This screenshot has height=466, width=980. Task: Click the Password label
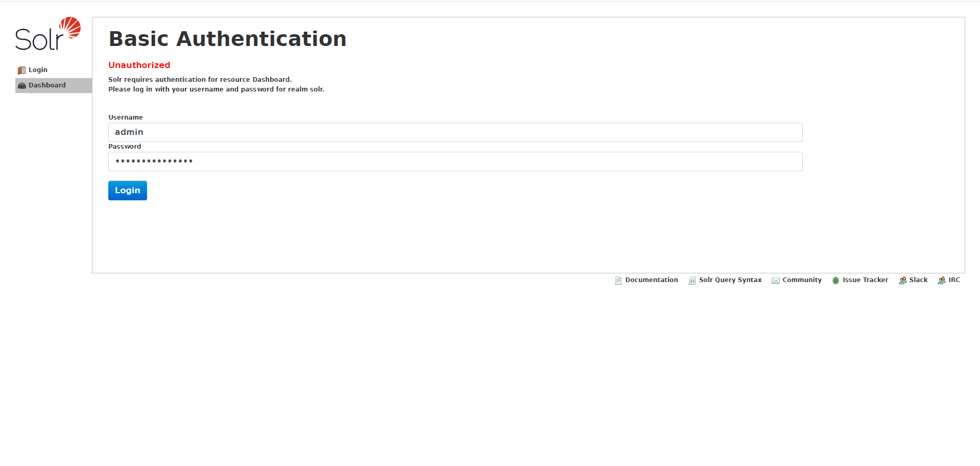pos(124,147)
